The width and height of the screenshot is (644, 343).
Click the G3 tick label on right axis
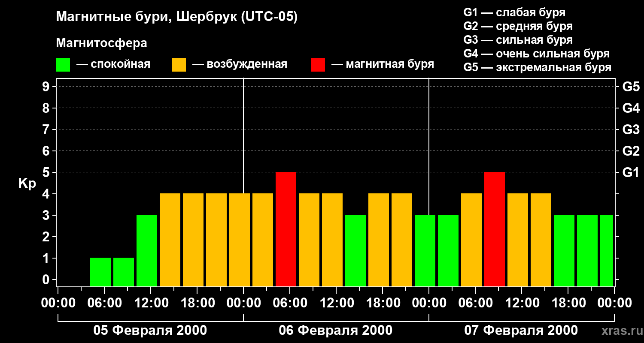pos(631,129)
